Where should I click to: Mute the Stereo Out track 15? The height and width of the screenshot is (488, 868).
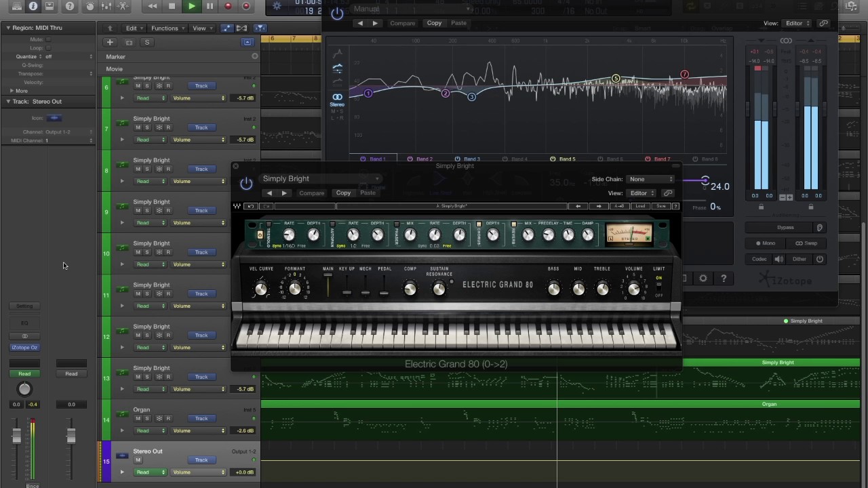[138, 460]
